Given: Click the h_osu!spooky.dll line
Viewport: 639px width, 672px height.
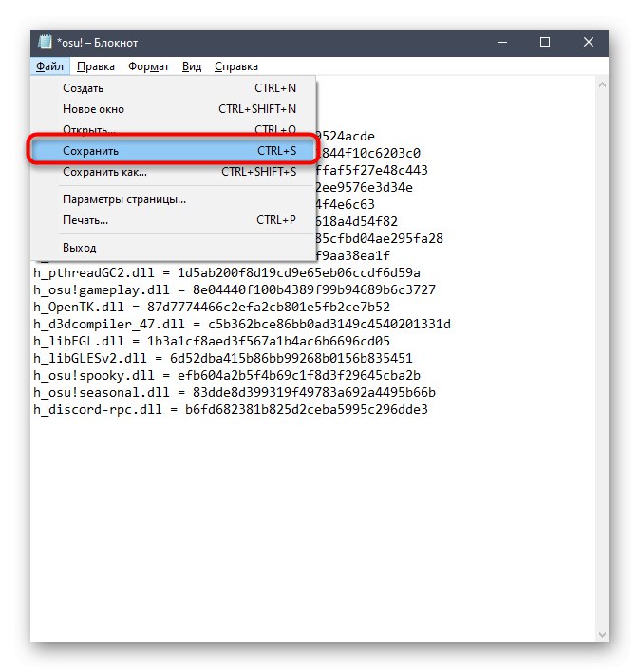Looking at the screenshot, I should [x=227, y=376].
